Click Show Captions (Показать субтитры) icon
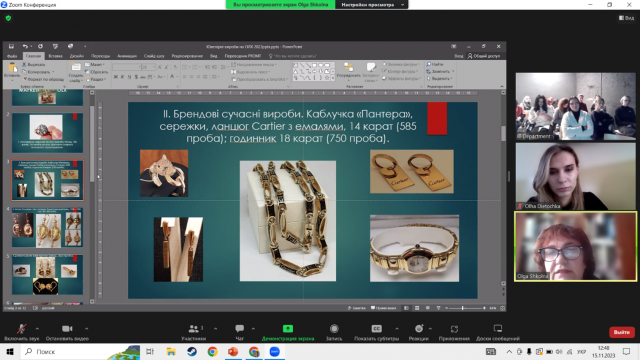The image size is (640, 360). (376, 329)
